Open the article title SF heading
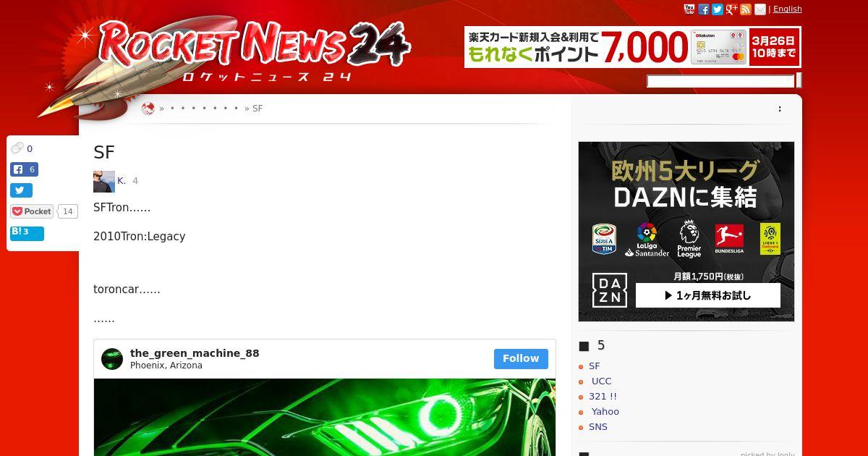This screenshot has width=868, height=456. pyautogui.click(x=104, y=152)
